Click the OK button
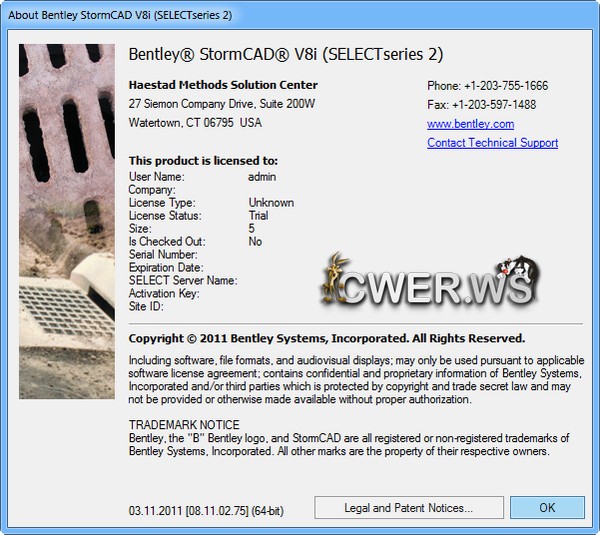The width and height of the screenshot is (600, 535). [547, 507]
